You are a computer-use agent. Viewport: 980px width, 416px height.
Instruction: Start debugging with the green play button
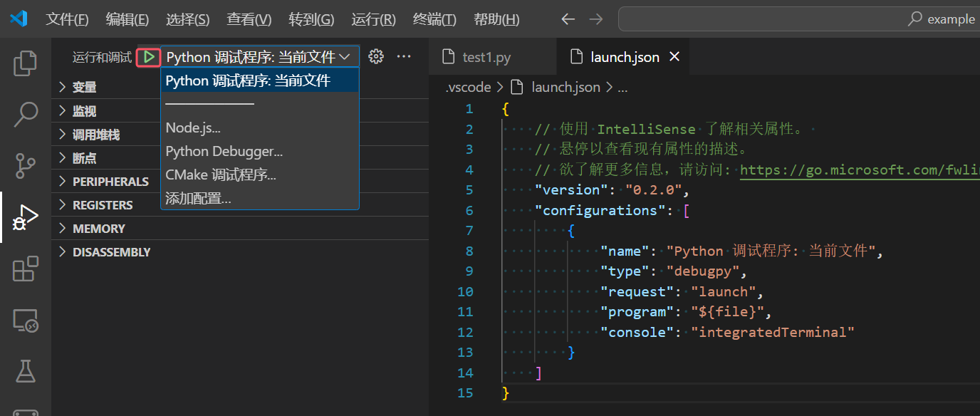coord(148,57)
